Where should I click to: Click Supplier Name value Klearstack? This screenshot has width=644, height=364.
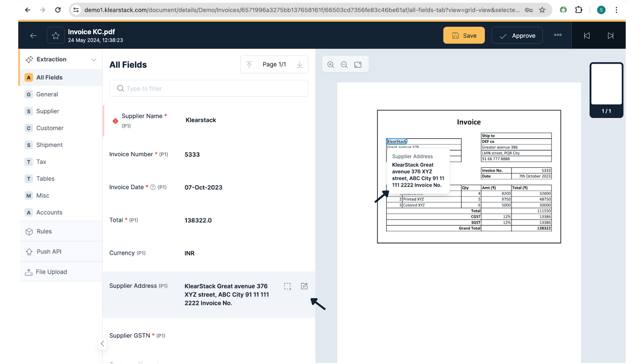click(x=201, y=120)
